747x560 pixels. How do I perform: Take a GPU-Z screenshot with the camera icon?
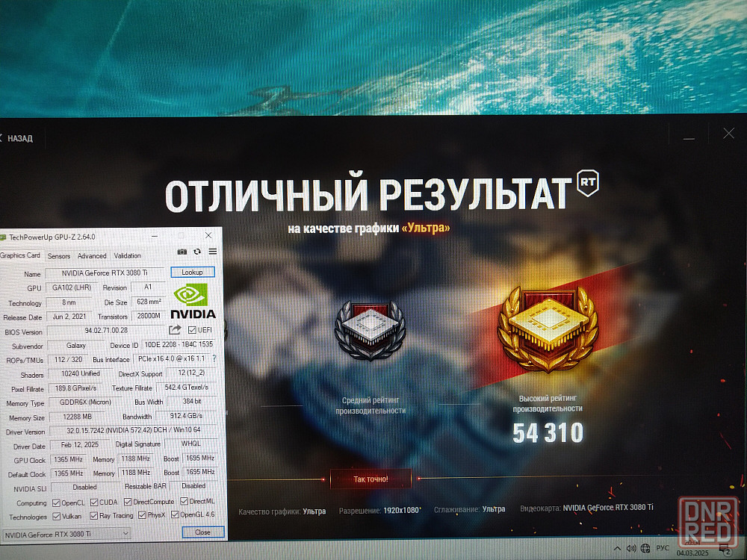pyautogui.click(x=182, y=252)
